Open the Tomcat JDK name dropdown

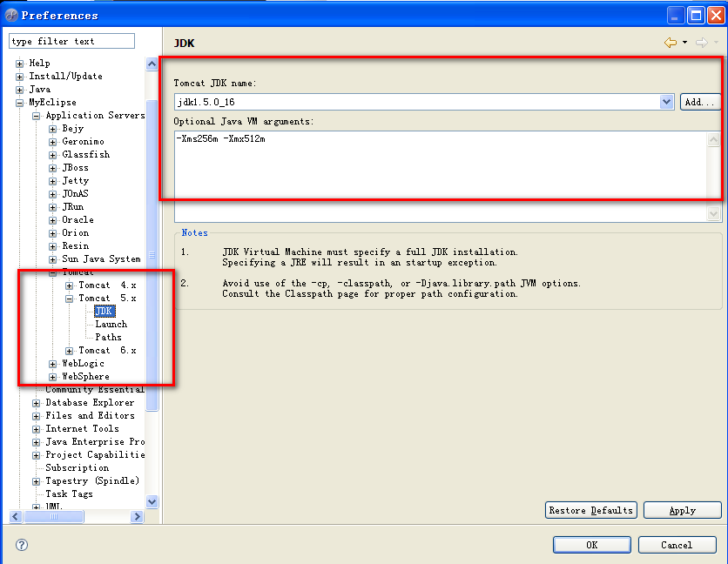pyautogui.click(x=667, y=102)
